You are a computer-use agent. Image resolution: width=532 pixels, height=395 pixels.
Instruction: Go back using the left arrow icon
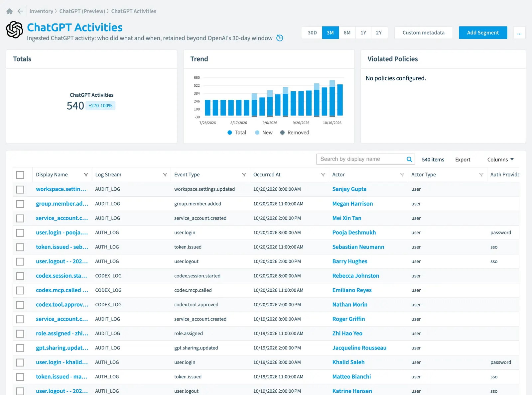click(x=20, y=11)
